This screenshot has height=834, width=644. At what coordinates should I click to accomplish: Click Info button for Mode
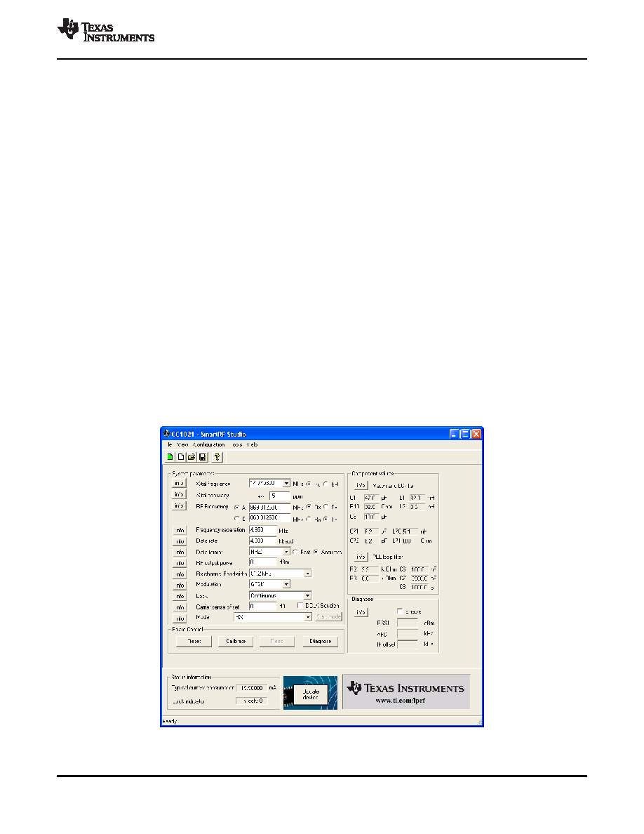point(180,618)
